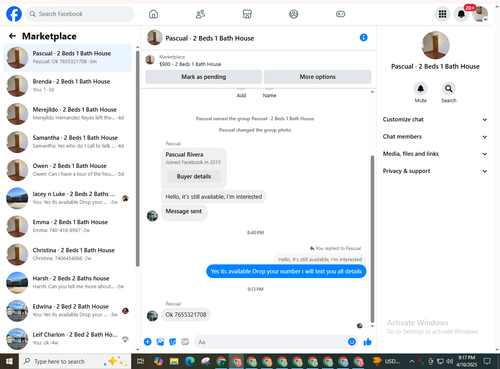The height and width of the screenshot is (369, 500).
Task: Click 'Hello, it's still available' message from Pascual
Action: [x=214, y=197]
